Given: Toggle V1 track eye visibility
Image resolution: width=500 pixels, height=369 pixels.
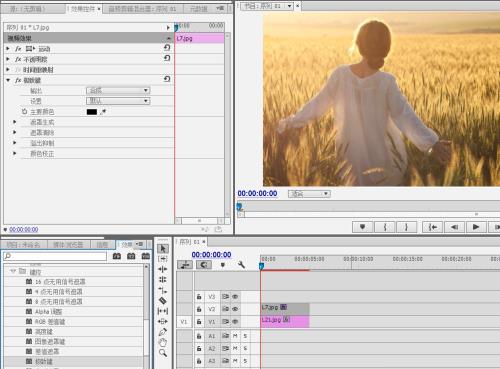Looking at the screenshot, I should click(235, 322).
